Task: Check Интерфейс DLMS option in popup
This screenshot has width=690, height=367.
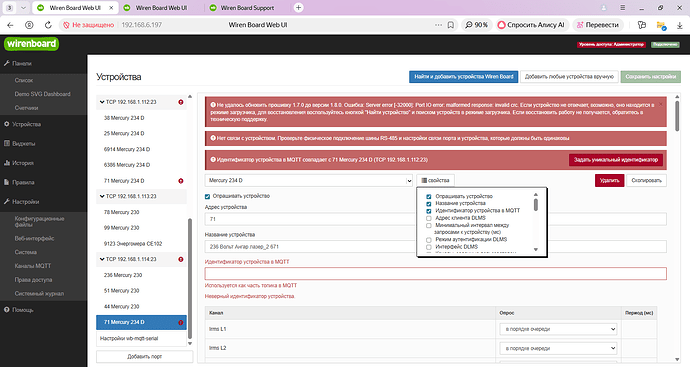Action: click(x=429, y=247)
